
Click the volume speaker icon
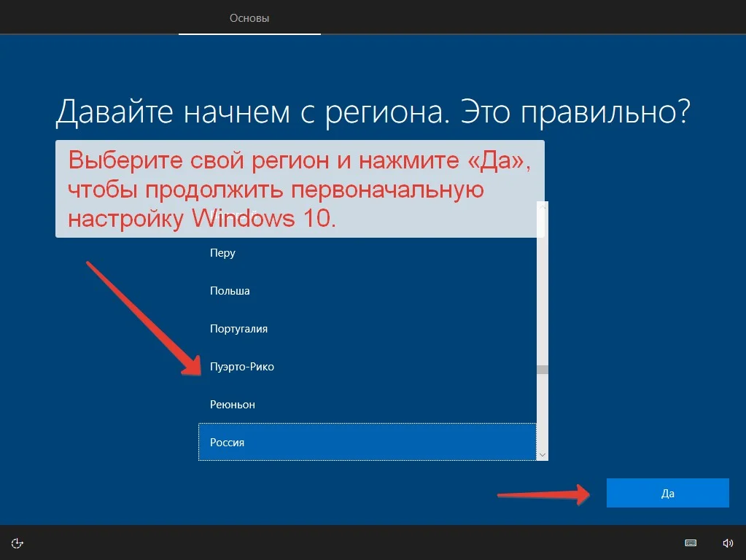pos(728,543)
